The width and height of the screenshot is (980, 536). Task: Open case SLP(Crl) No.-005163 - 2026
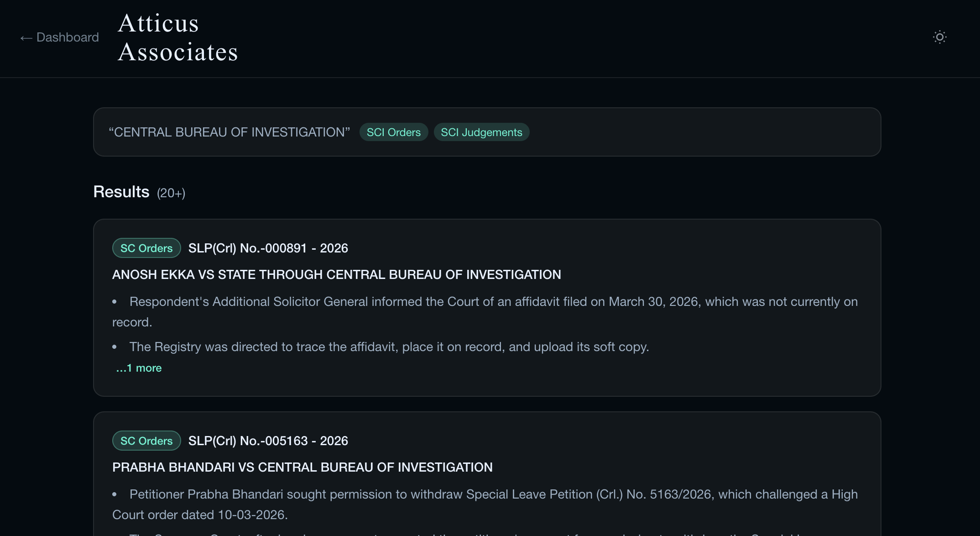click(x=268, y=441)
